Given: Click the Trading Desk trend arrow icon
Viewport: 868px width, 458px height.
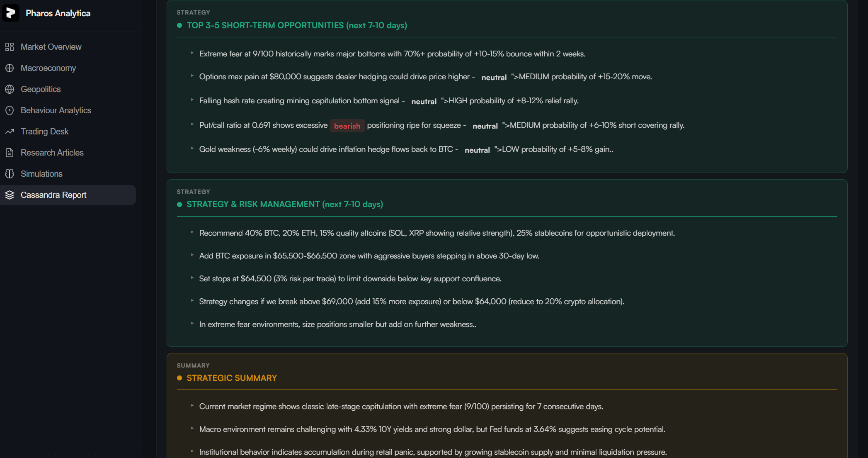Looking at the screenshot, I should coord(10,132).
